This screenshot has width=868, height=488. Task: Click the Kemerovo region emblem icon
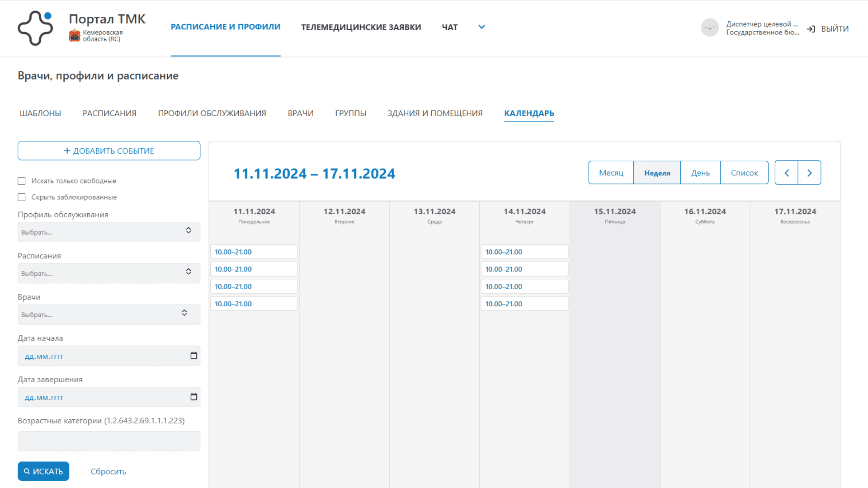coord(74,36)
